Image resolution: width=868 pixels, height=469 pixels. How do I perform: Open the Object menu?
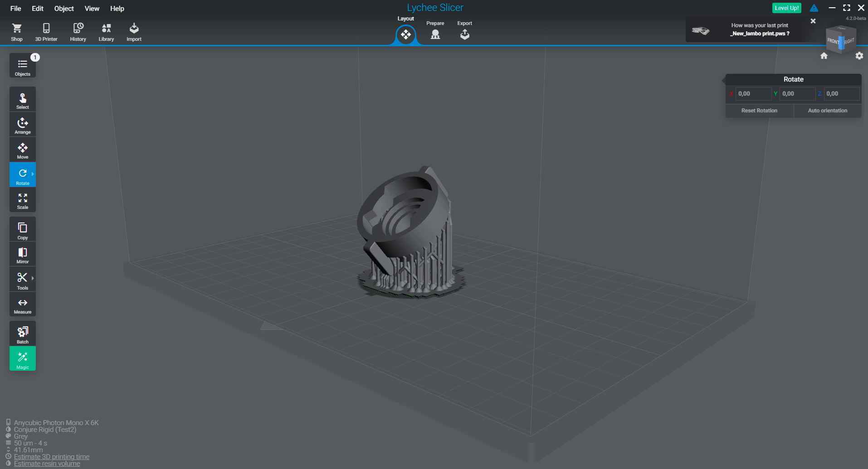[64, 9]
